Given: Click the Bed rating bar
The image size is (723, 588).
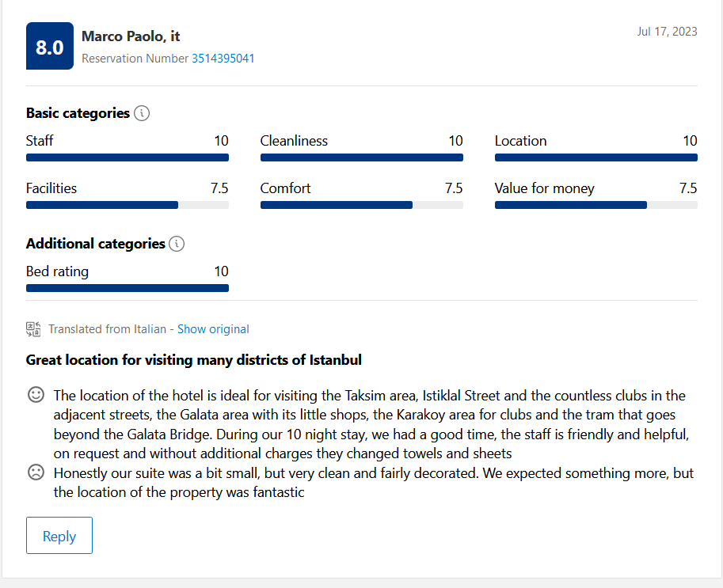Looking at the screenshot, I should (127, 288).
